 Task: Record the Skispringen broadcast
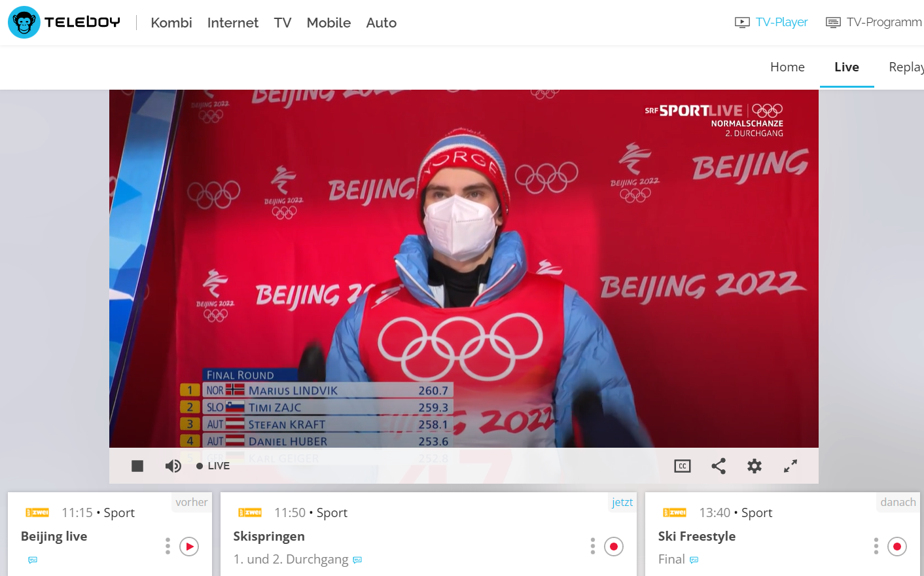[x=614, y=547]
